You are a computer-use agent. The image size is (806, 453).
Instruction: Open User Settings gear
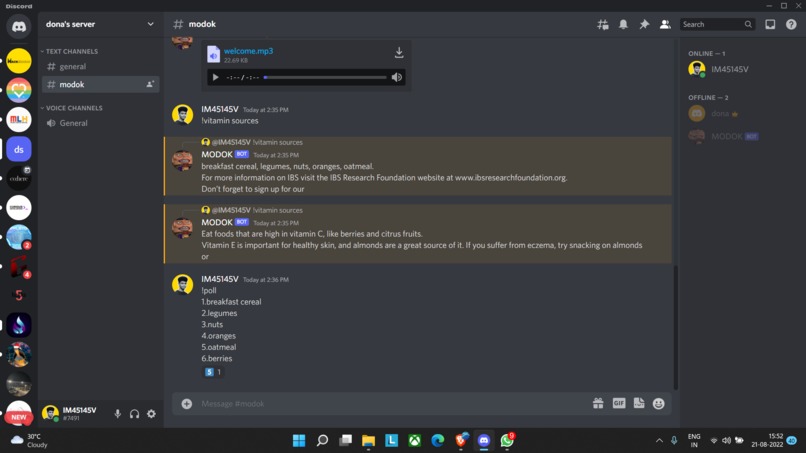click(151, 414)
